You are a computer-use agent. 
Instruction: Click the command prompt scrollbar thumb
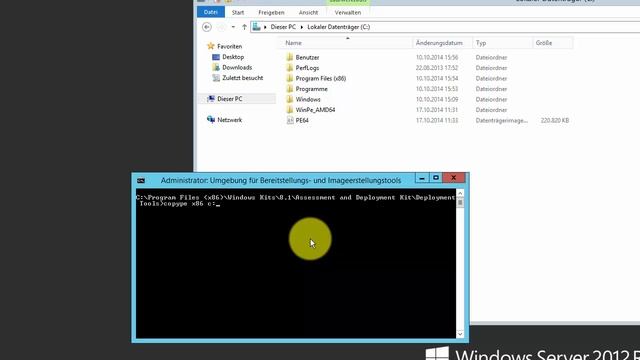tap(460, 203)
